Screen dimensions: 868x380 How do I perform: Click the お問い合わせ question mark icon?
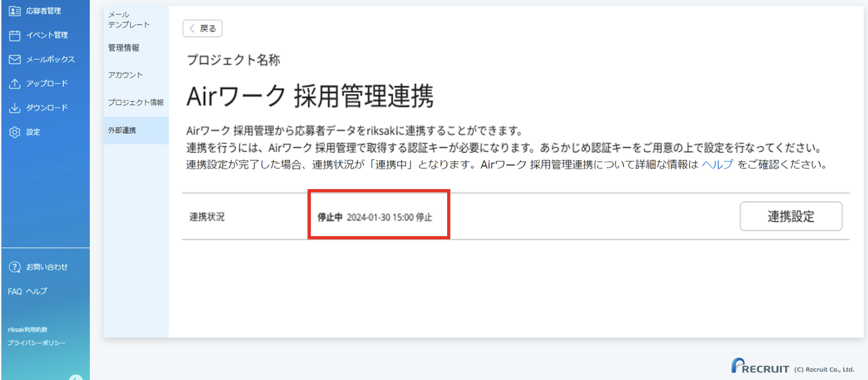[x=15, y=267]
